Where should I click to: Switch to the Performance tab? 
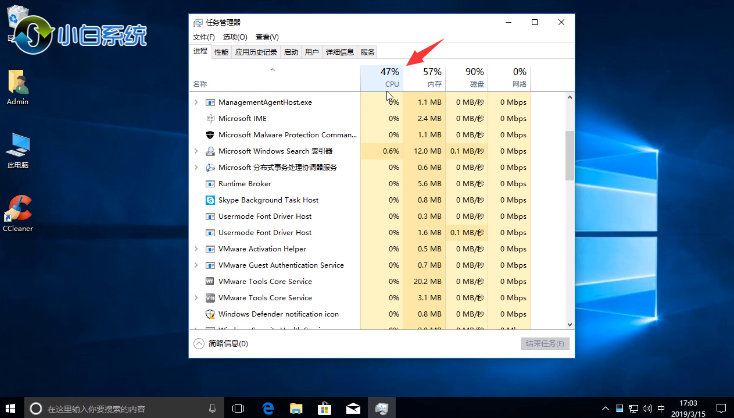point(221,52)
